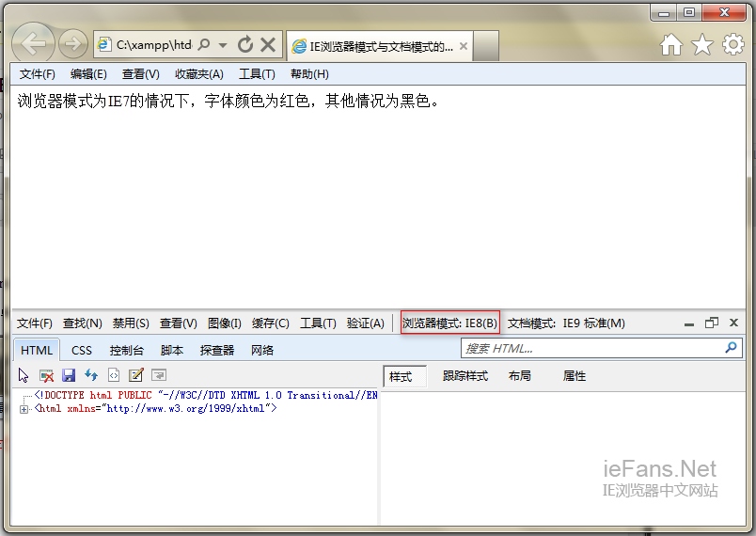Switch to the 网络 tab
This screenshot has width=756, height=536.
[x=262, y=351]
